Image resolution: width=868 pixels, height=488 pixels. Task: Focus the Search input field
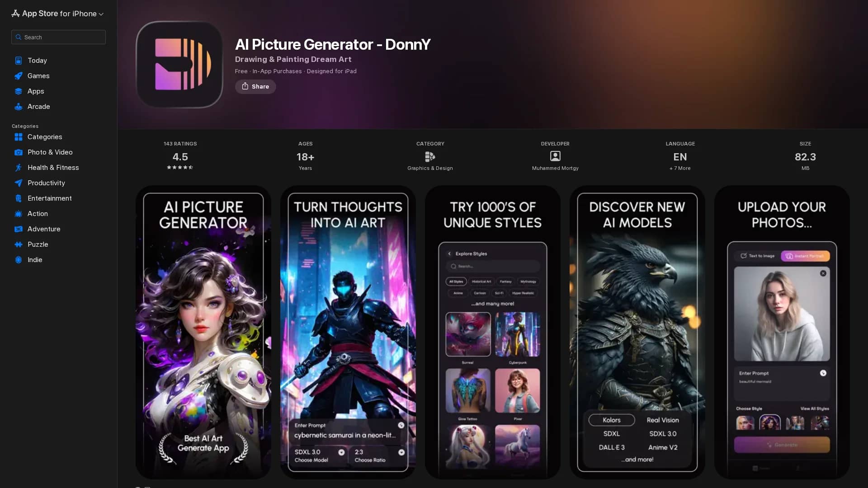coord(58,37)
